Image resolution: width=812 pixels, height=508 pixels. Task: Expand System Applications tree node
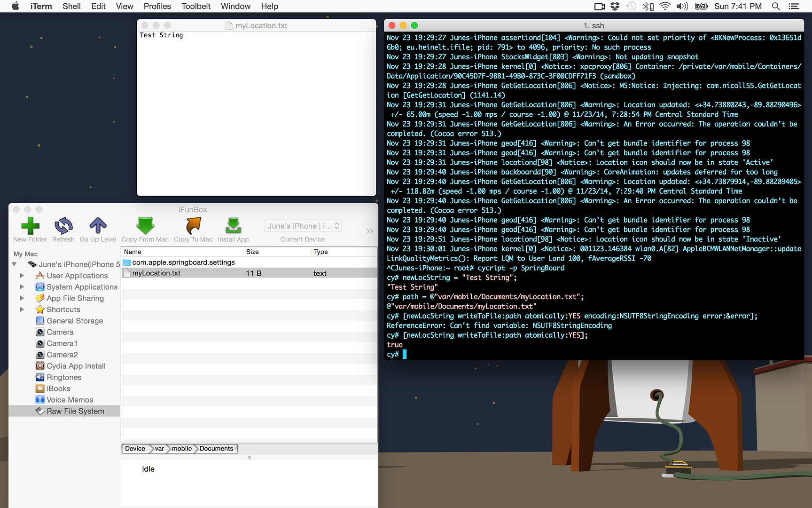click(22, 287)
